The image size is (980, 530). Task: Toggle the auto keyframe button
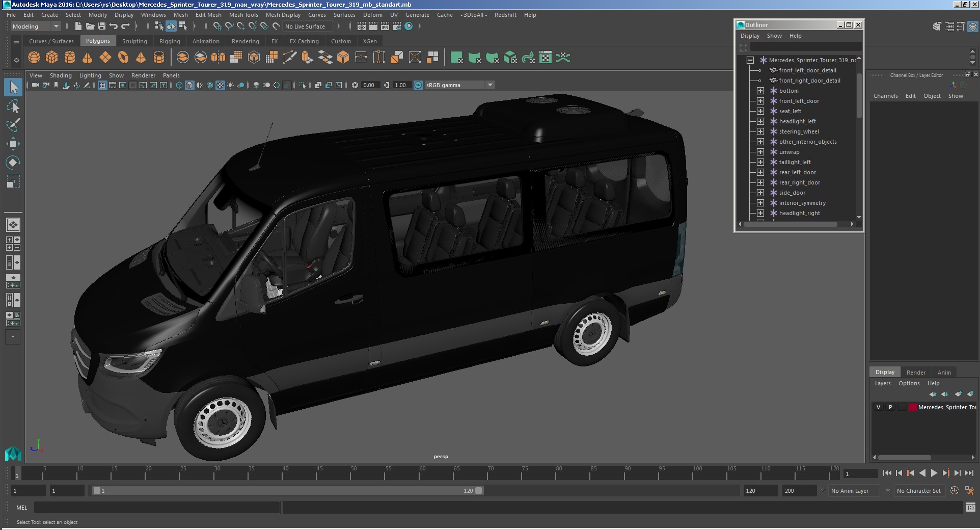pos(954,491)
